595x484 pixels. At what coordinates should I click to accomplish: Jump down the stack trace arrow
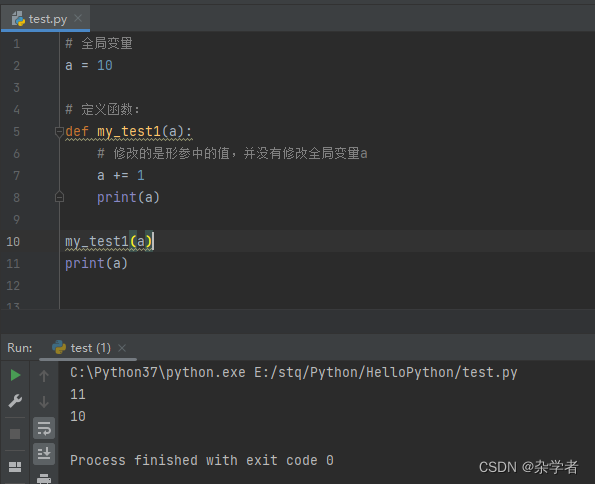(x=44, y=402)
